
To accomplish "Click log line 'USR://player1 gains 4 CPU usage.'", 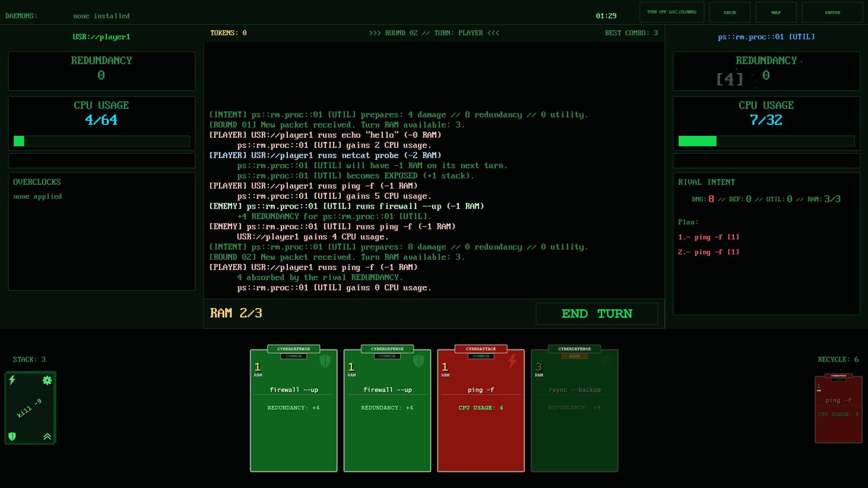I will click(312, 237).
